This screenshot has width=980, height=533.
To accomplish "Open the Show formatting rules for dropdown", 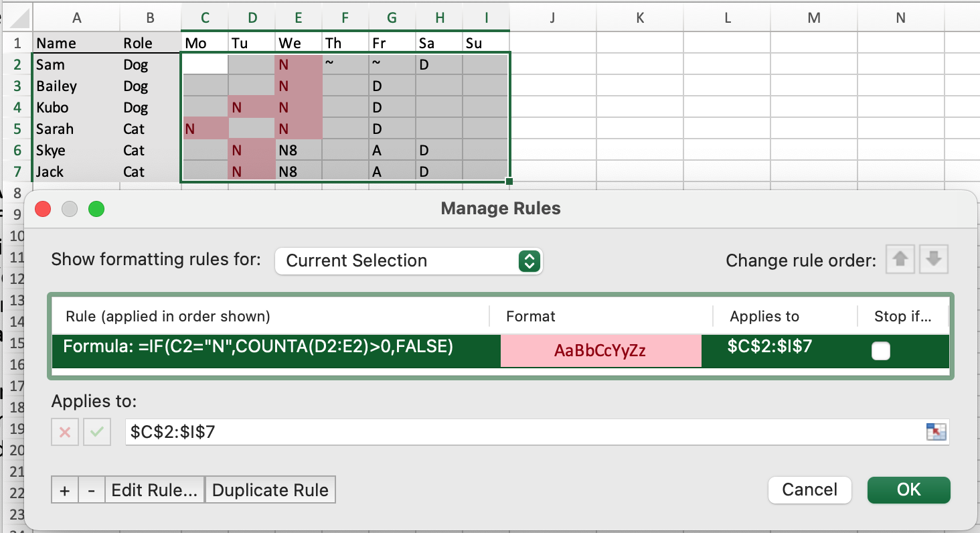I will [x=408, y=260].
